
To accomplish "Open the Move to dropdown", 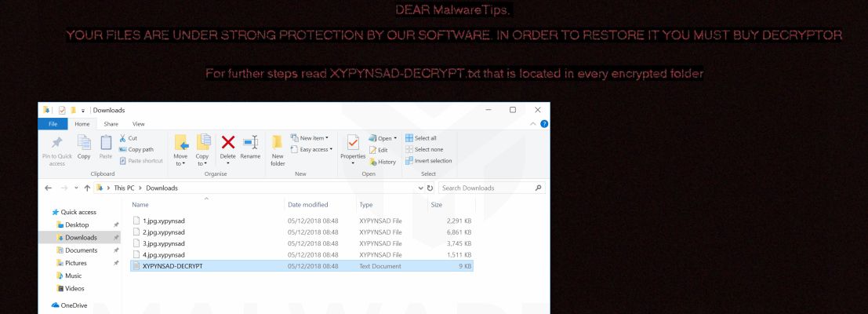I will [x=180, y=150].
